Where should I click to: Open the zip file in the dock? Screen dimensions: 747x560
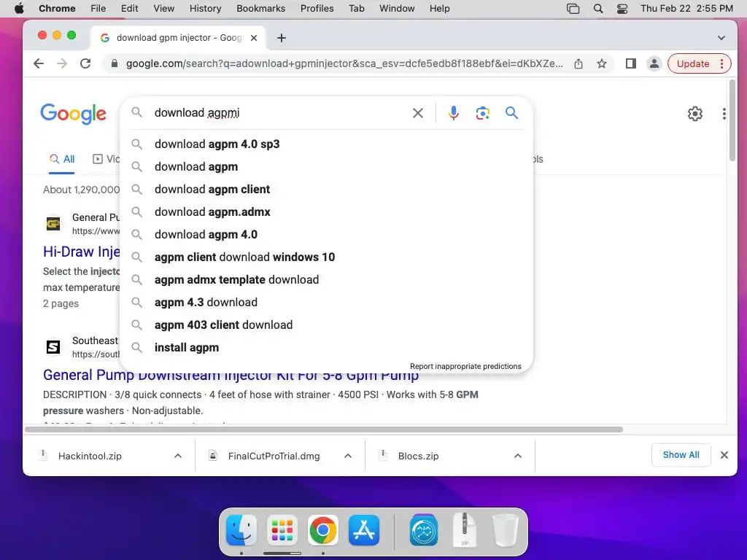click(465, 529)
